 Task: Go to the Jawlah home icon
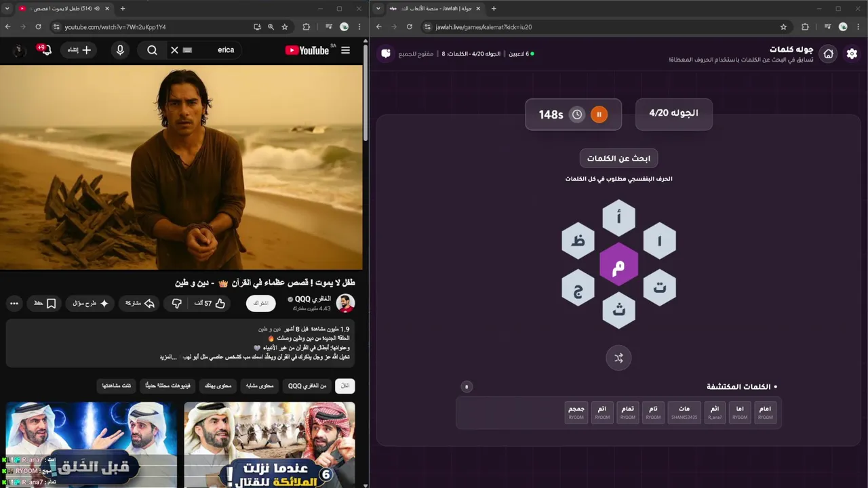[x=828, y=54]
